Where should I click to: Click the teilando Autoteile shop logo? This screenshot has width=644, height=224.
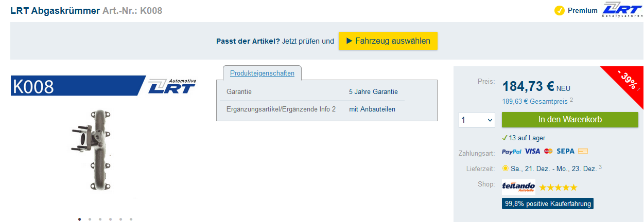pos(518,187)
